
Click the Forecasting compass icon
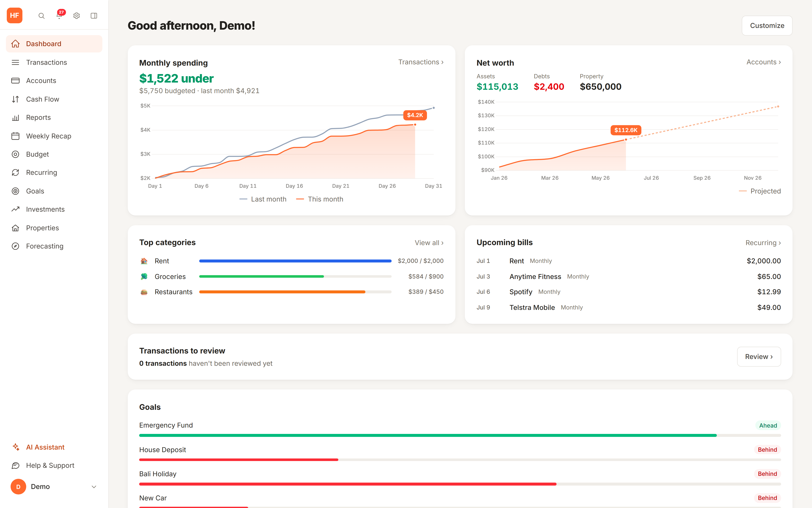15,246
